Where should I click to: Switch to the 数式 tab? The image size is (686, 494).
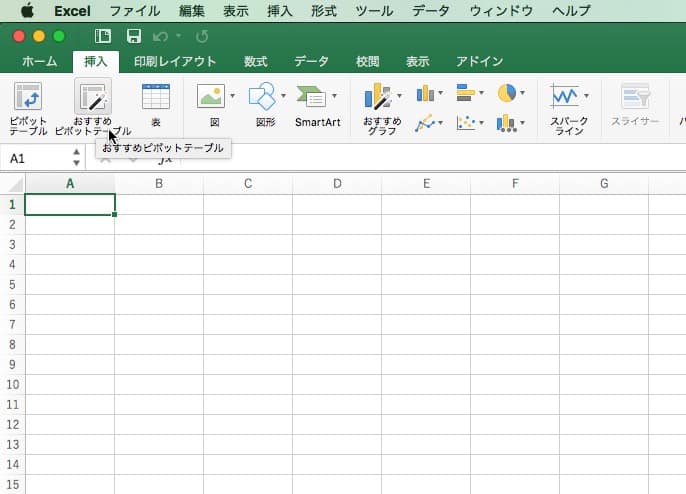256,62
